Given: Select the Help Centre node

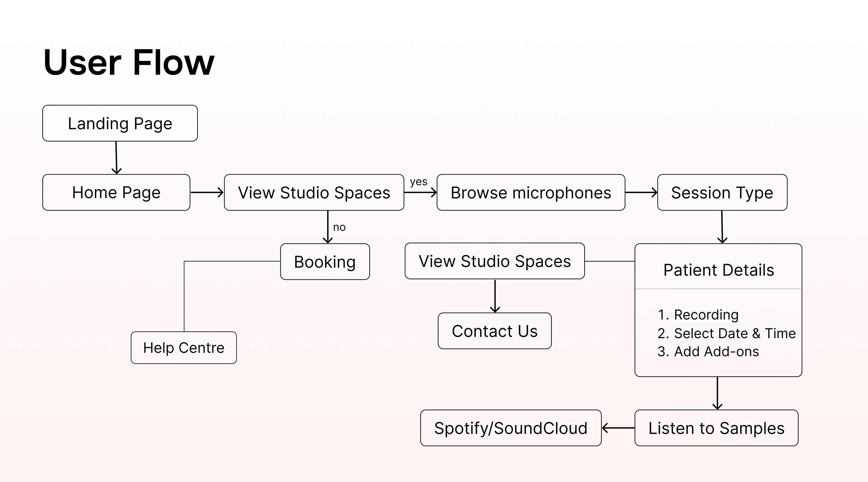Looking at the screenshot, I should (x=184, y=348).
